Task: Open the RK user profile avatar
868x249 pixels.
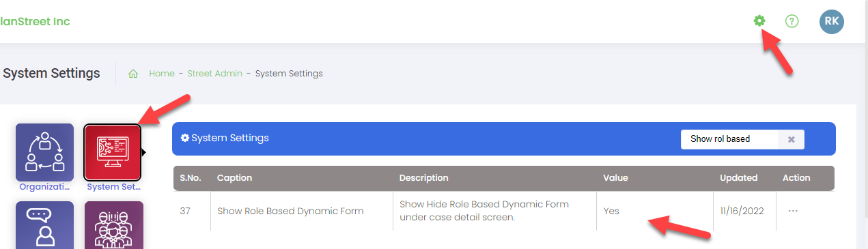Action: 831,21
